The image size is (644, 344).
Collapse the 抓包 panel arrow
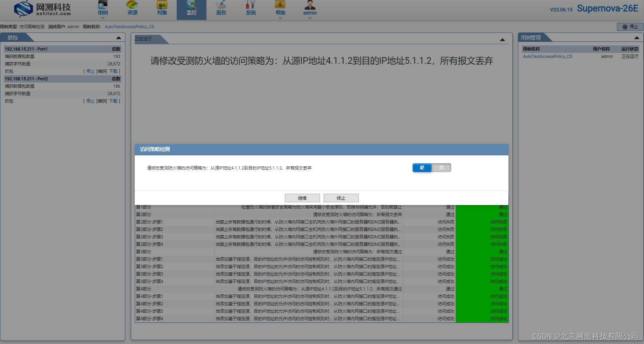[119, 38]
